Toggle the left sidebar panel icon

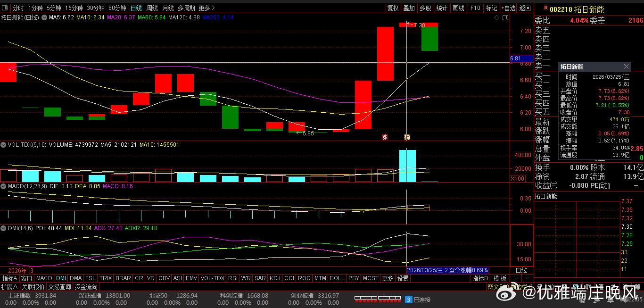point(5,8)
